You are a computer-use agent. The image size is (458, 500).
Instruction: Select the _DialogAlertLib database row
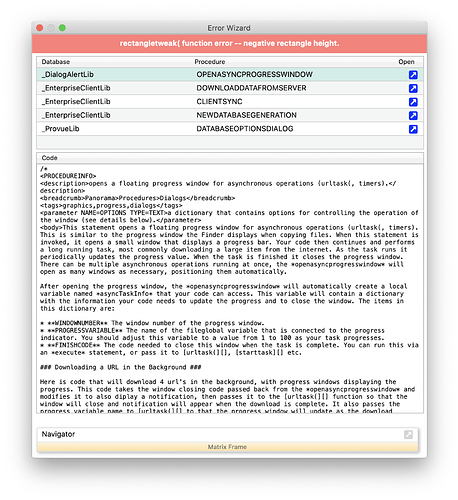click(x=230, y=75)
